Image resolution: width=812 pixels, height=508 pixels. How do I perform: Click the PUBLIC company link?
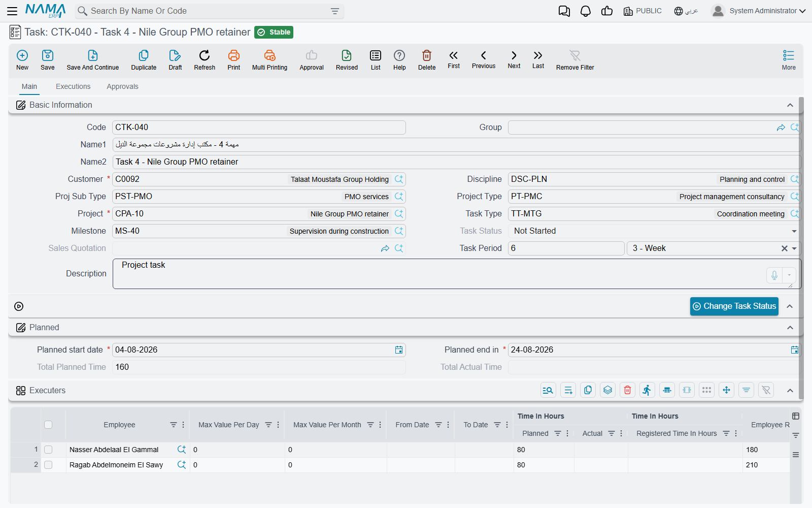pos(642,11)
